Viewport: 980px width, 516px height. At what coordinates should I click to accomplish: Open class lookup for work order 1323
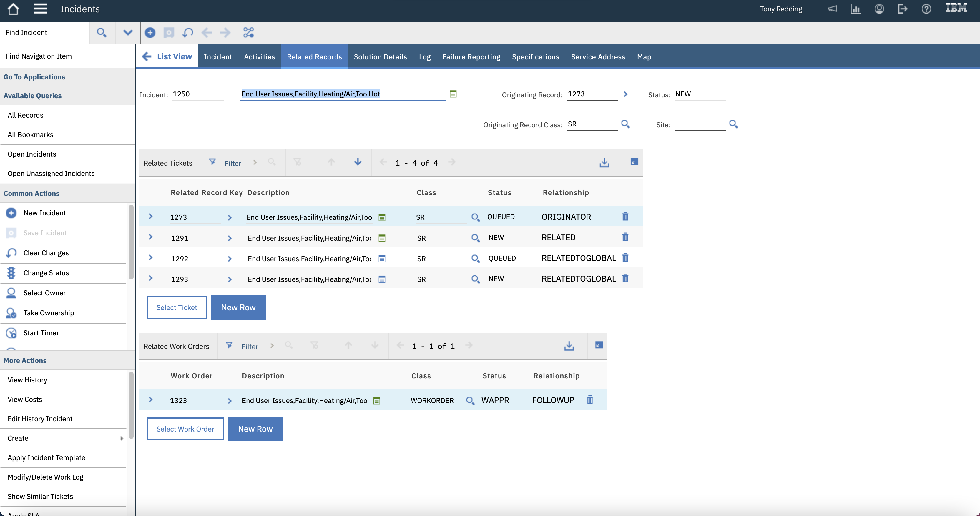[470, 400]
